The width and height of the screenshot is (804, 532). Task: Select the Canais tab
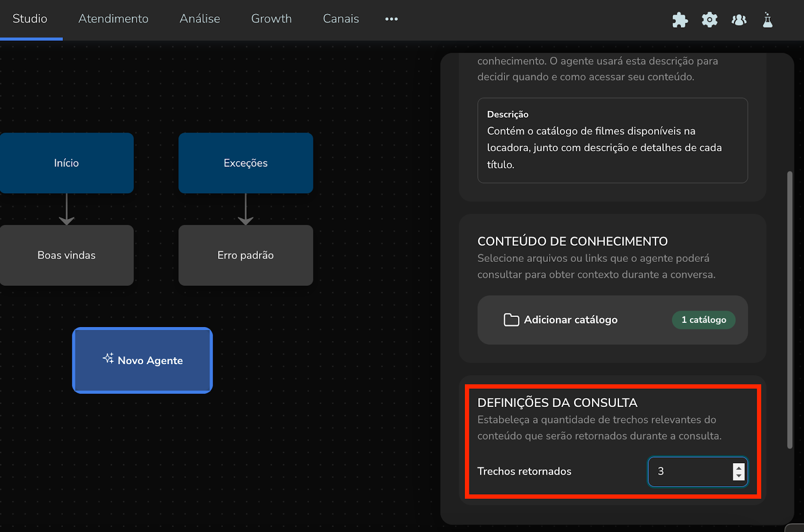point(341,19)
